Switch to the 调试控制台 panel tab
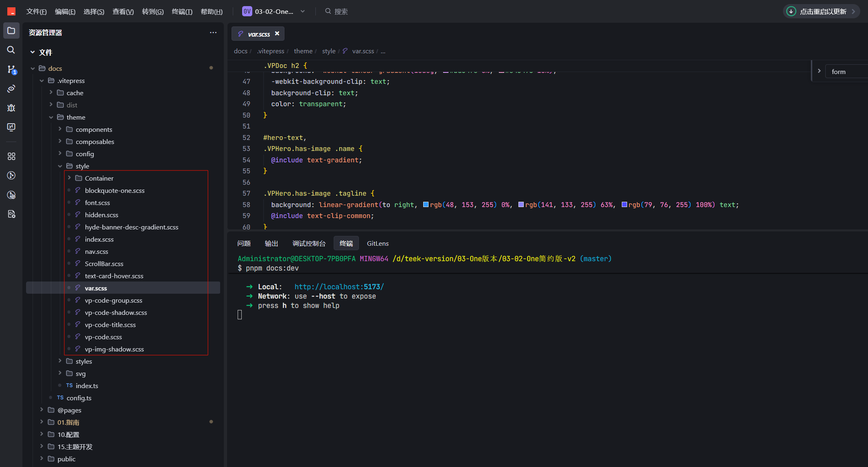The width and height of the screenshot is (868, 467). pos(309,243)
